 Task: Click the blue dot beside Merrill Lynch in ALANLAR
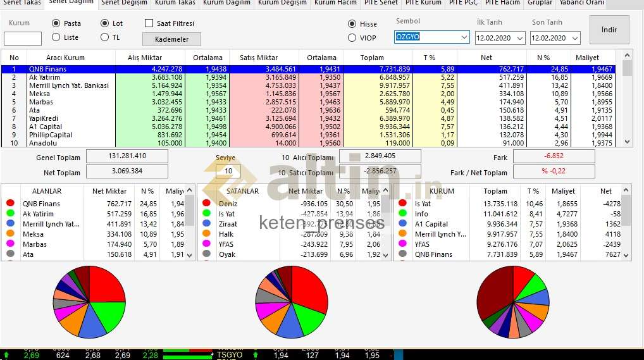[x=11, y=223]
